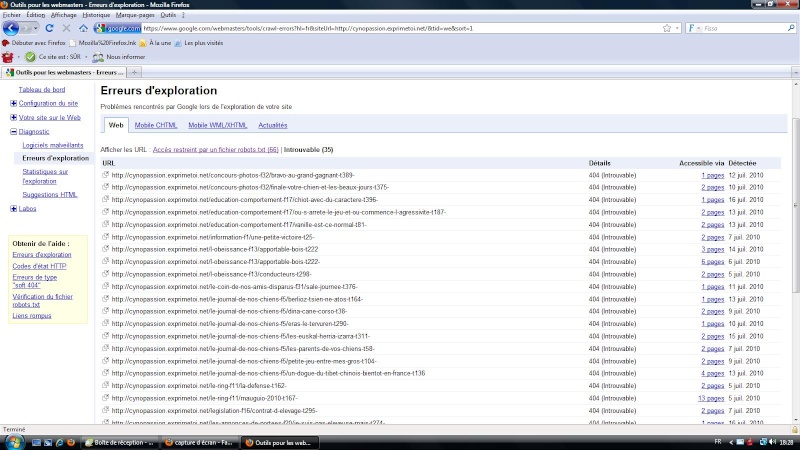The height and width of the screenshot is (450, 800).
Task: Click the Firefox quick launch icon in taskbar
Action: 71,442
